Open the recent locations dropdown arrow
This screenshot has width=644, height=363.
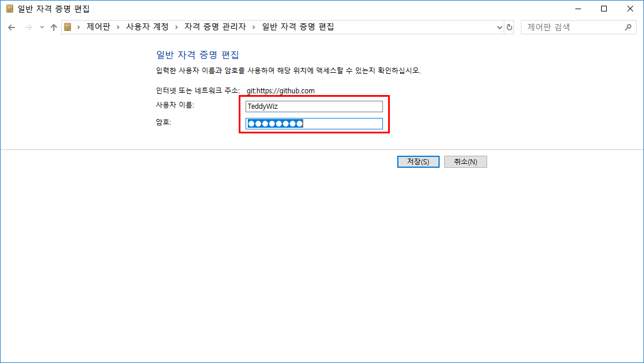42,27
